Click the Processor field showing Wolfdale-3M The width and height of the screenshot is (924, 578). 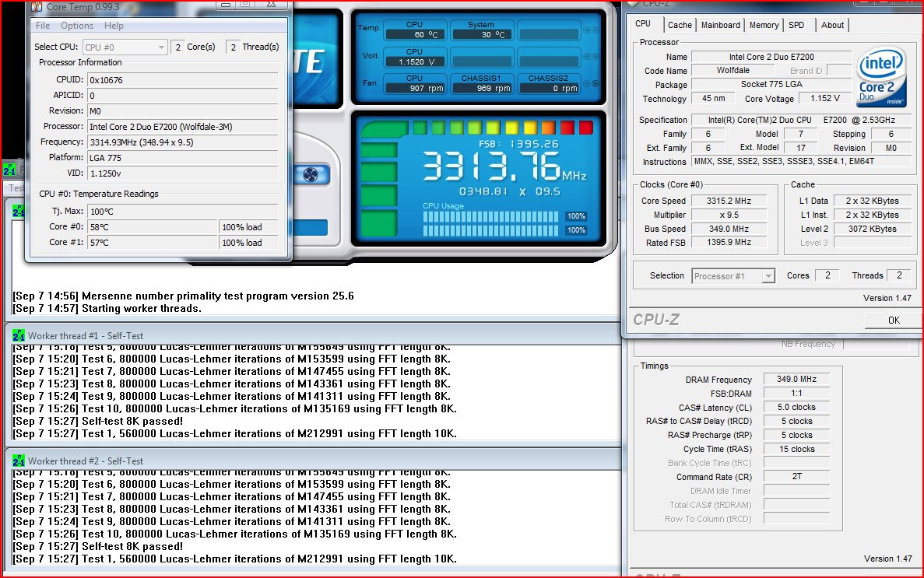tap(183, 127)
